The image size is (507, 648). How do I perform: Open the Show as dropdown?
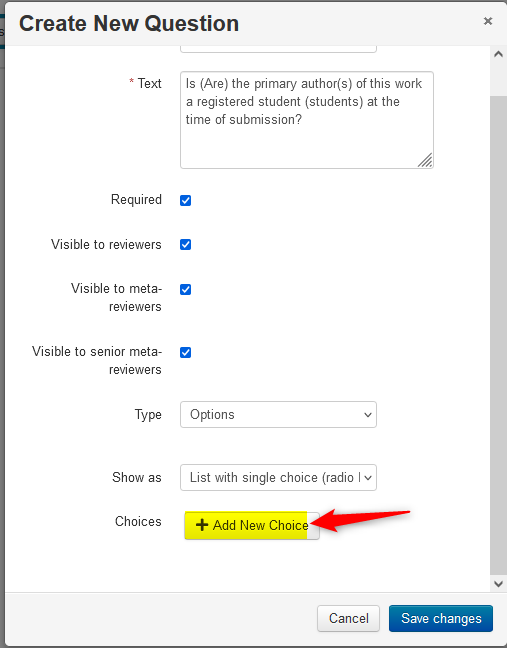(x=278, y=477)
